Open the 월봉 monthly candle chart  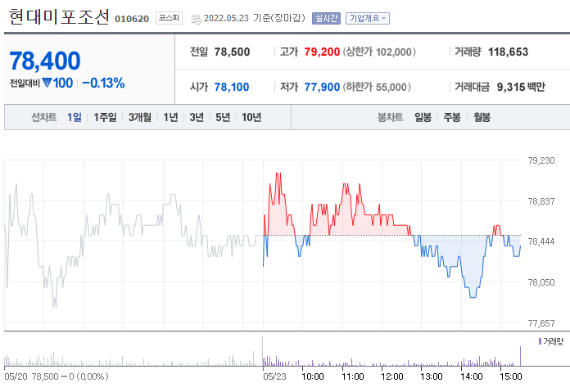click(482, 117)
